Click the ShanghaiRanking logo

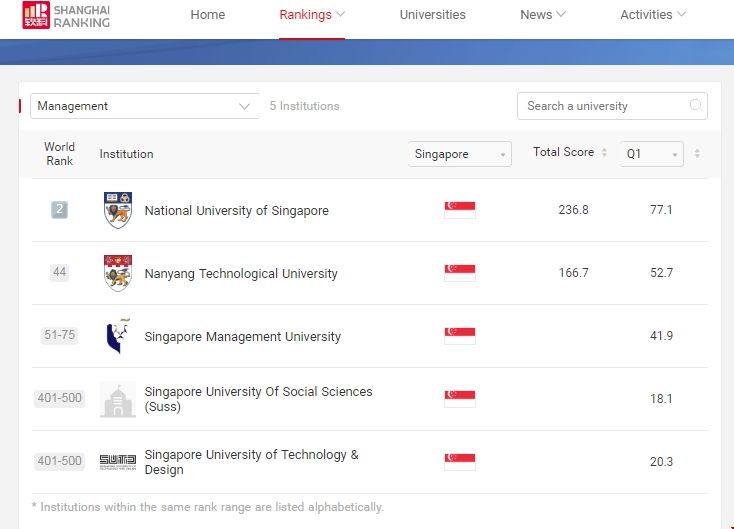[66, 15]
